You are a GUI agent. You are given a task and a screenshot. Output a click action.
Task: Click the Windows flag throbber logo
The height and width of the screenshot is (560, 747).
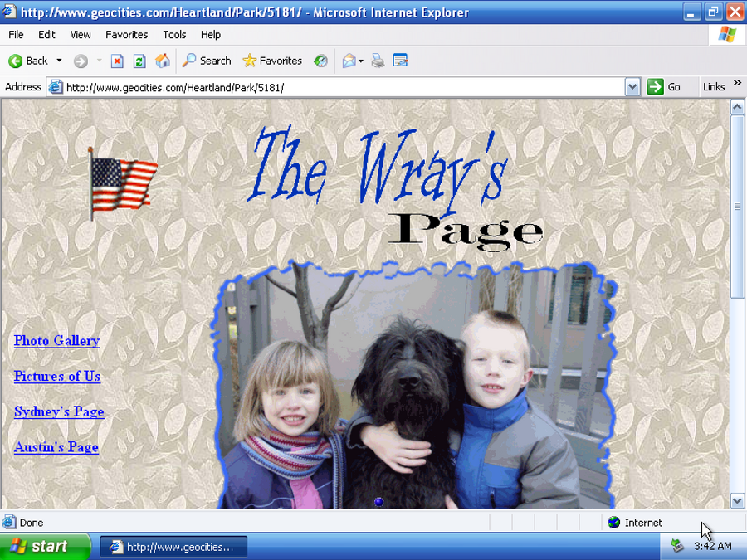tap(727, 35)
